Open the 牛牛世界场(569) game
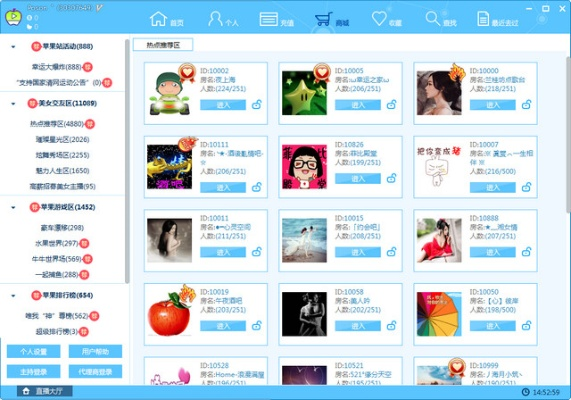 click(57, 259)
